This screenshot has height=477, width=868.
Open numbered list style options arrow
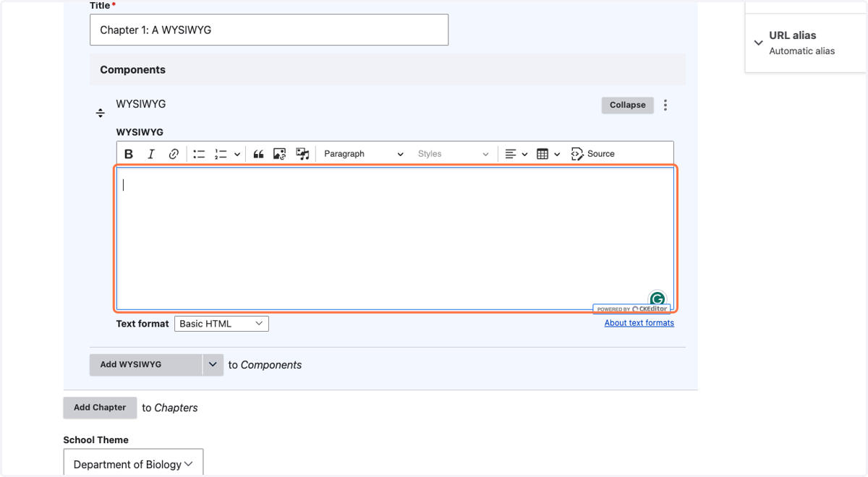click(237, 154)
